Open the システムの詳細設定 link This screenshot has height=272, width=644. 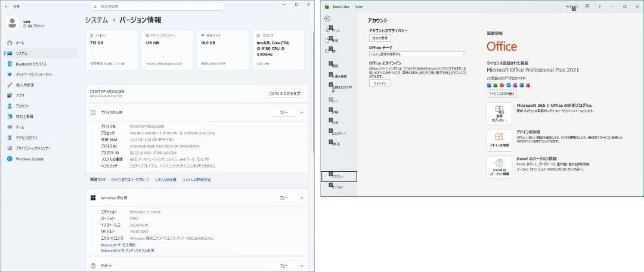point(197,180)
